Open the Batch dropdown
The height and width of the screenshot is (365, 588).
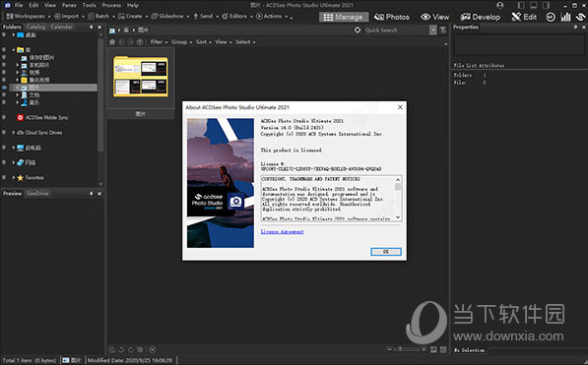[101, 16]
